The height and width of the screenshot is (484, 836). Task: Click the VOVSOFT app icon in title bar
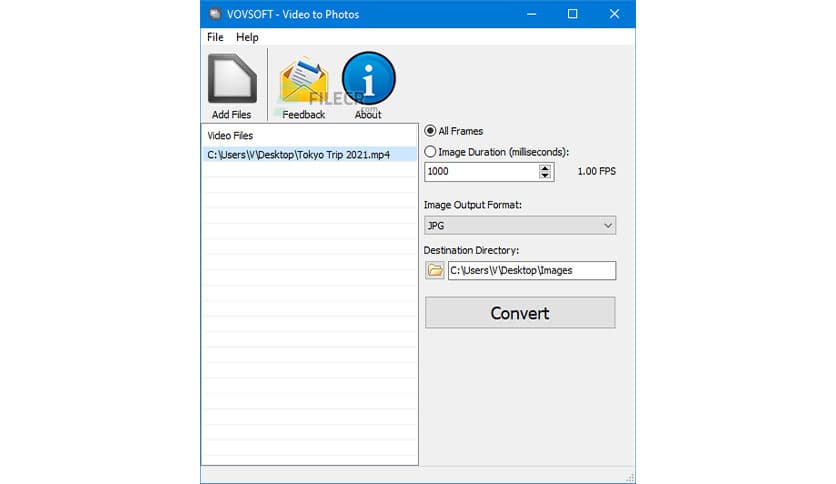[x=215, y=14]
